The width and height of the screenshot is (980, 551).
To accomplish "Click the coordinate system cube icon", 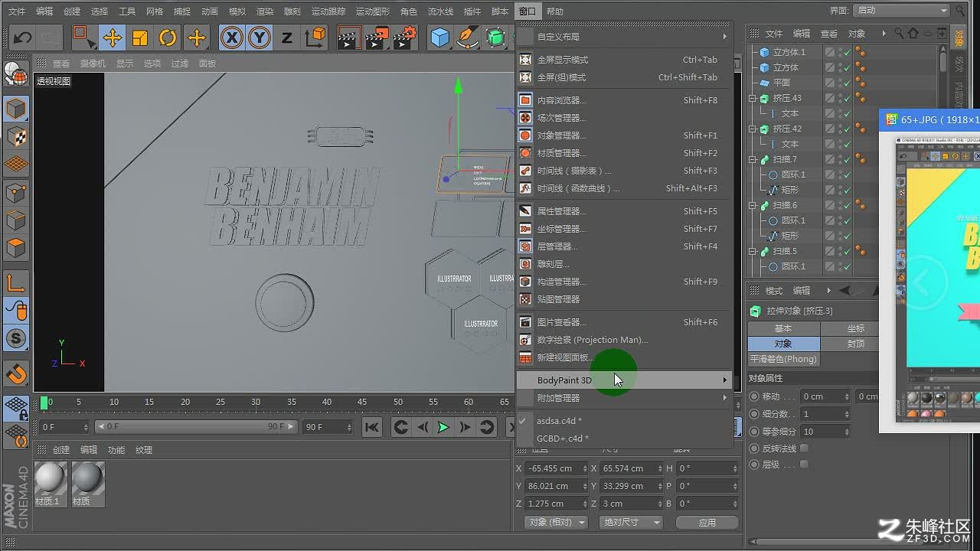I will 315,37.
